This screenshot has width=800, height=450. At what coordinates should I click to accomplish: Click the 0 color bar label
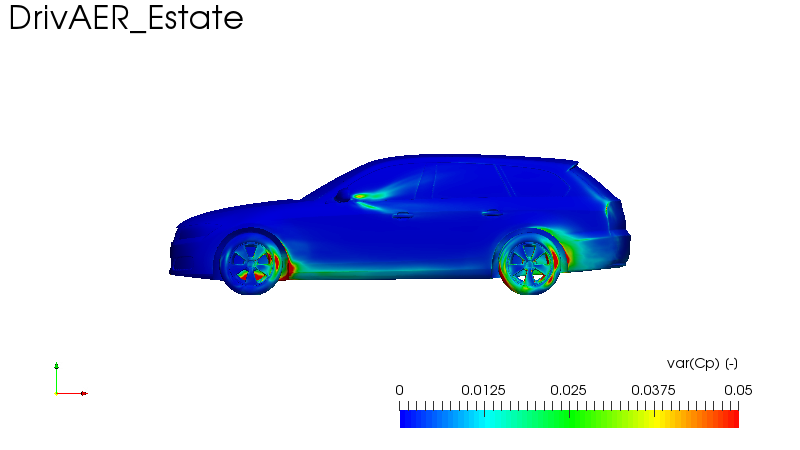point(399,390)
